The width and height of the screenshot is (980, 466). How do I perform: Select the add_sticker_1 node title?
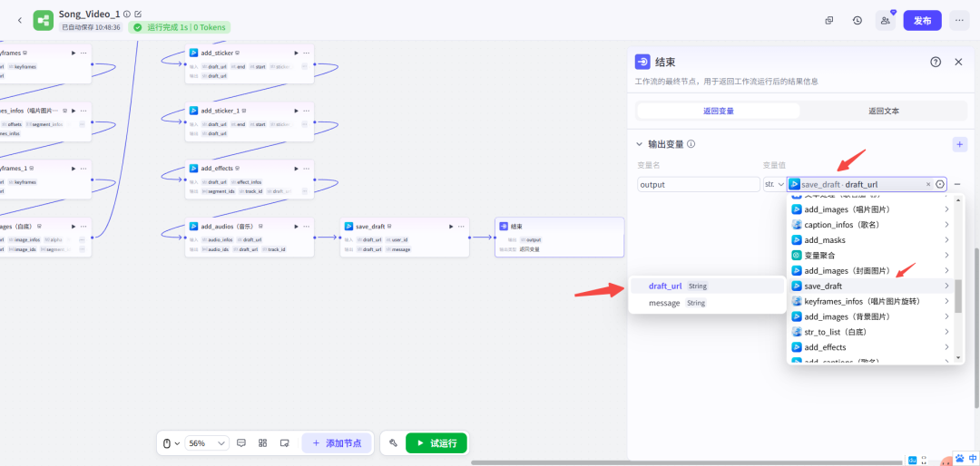pyautogui.click(x=220, y=111)
